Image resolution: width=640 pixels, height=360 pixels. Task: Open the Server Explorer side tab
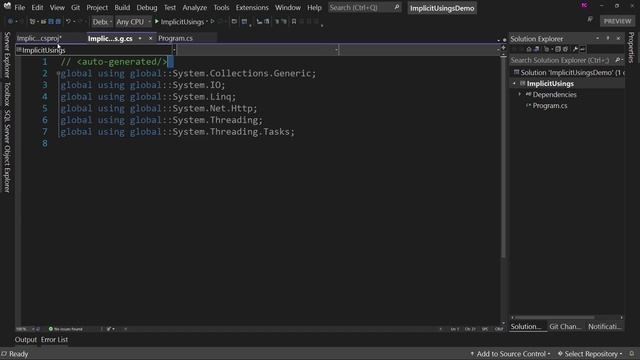click(x=7, y=55)
